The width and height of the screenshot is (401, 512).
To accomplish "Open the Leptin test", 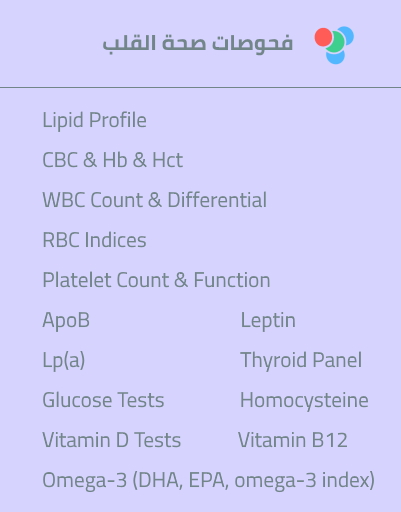I will (x=268, y=320).
